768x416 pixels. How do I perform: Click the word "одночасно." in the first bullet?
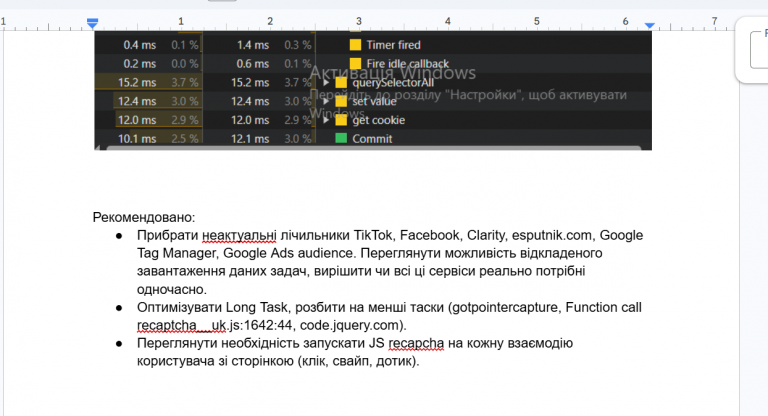(x=172, y=290)
